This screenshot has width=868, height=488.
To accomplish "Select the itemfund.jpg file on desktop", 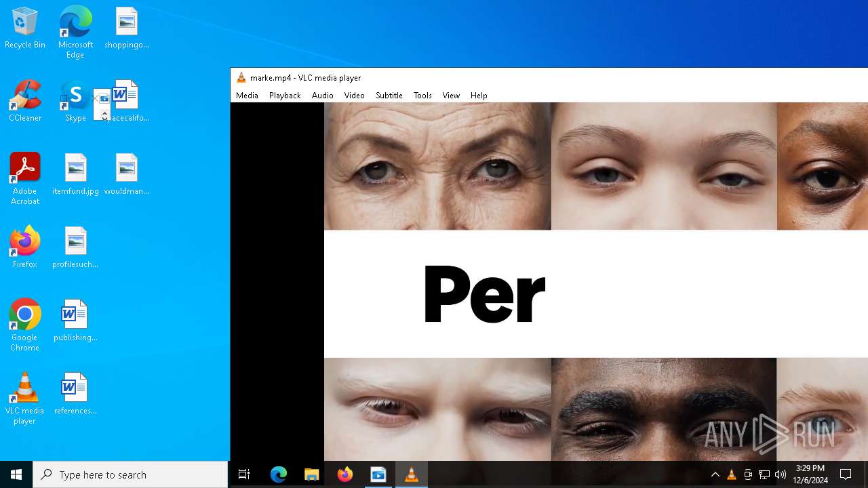I will click(x=75, y=175).
